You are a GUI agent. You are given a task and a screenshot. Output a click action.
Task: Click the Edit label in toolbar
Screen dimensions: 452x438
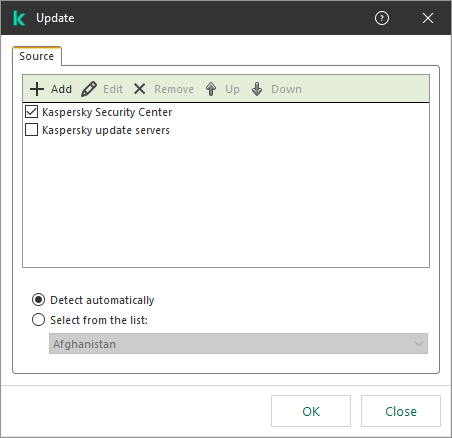[113, 89]
